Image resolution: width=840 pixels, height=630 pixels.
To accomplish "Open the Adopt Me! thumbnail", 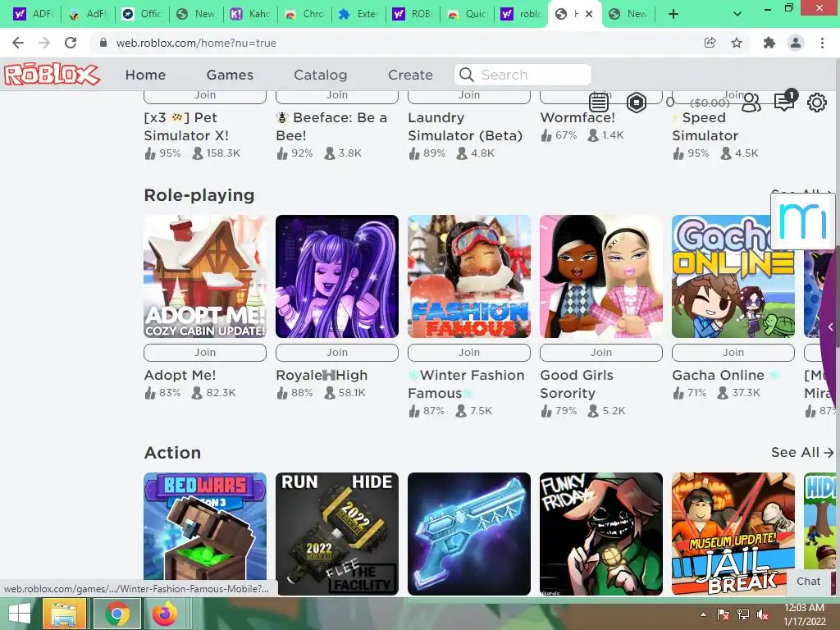I will point(204,276).
